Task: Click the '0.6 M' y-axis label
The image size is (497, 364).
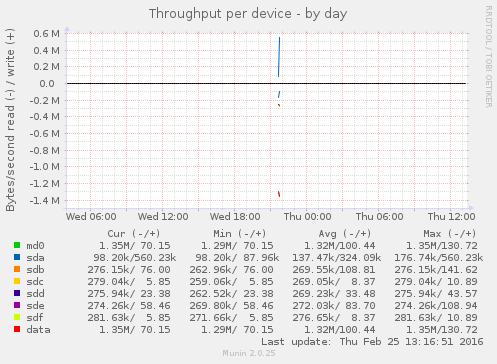Action: point(46,34)
